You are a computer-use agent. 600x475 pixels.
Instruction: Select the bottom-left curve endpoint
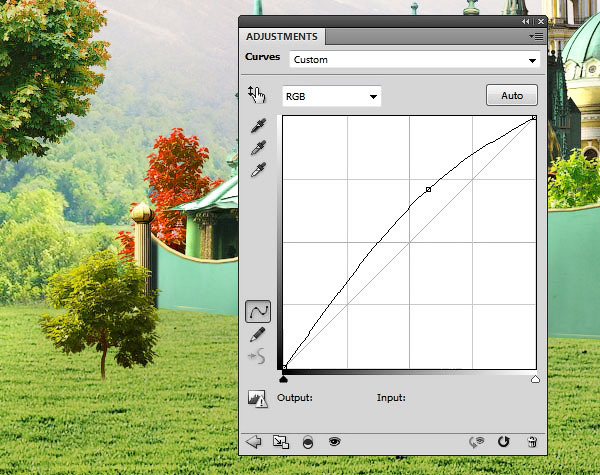[x=284, y=367]
